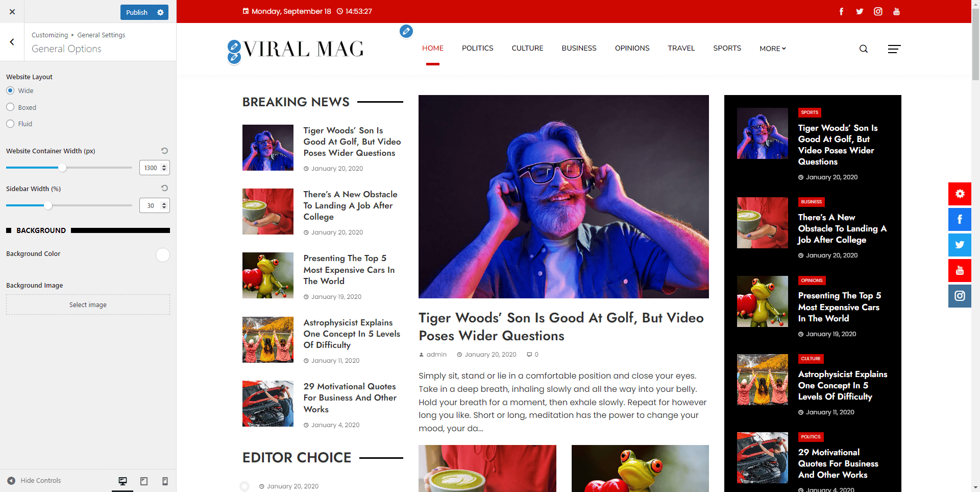Open header YouTube icon in top bar

coord(896,11)
